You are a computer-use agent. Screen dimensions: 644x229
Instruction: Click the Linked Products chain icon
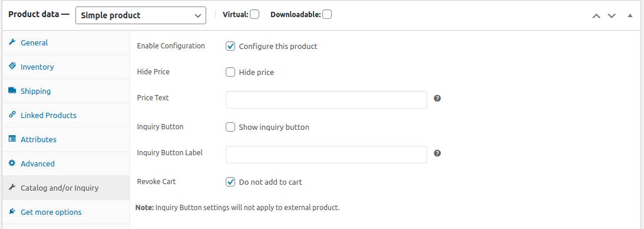(12, 114)
